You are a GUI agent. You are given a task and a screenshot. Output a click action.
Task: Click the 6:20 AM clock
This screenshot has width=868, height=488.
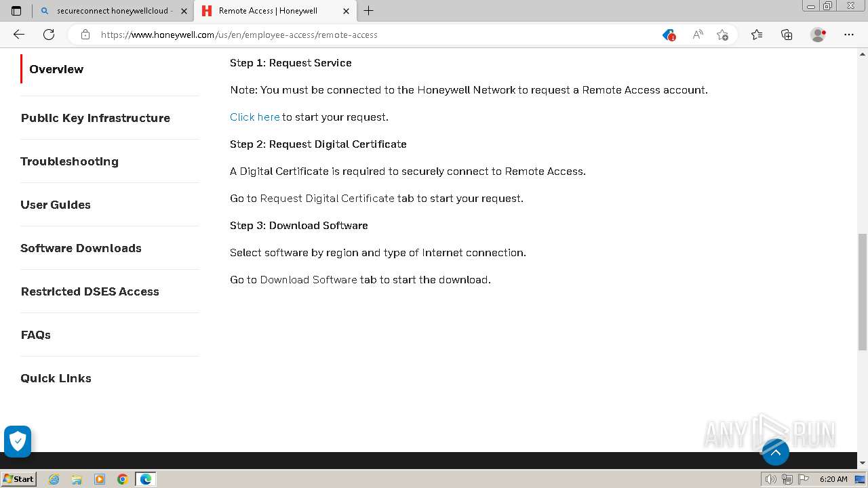pos(833,479)
